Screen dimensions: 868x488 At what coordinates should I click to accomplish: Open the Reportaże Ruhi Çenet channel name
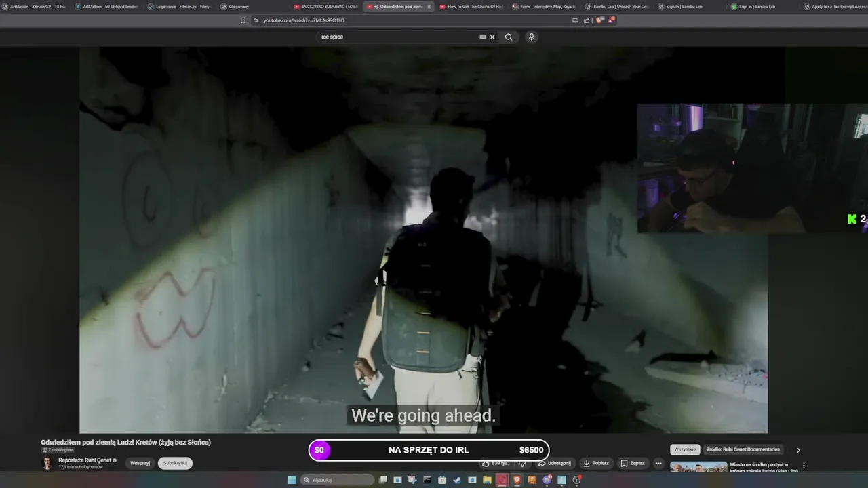point(85,460)
